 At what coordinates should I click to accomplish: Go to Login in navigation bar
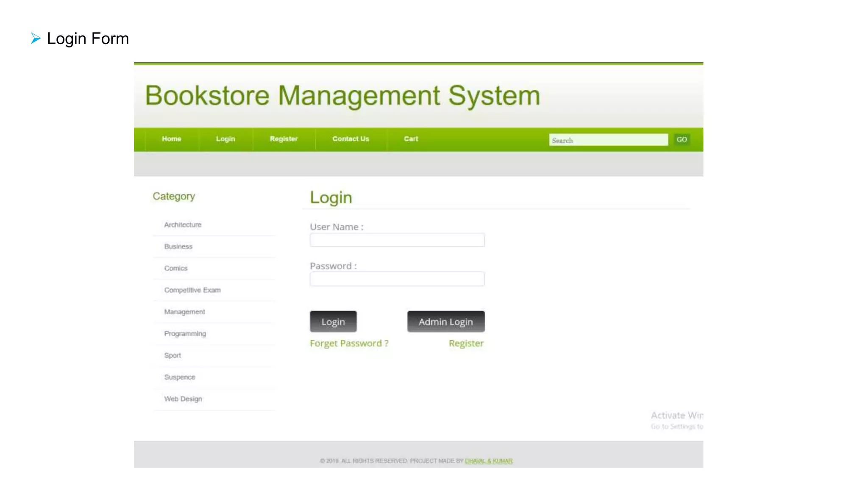click(x=225, y=139)
